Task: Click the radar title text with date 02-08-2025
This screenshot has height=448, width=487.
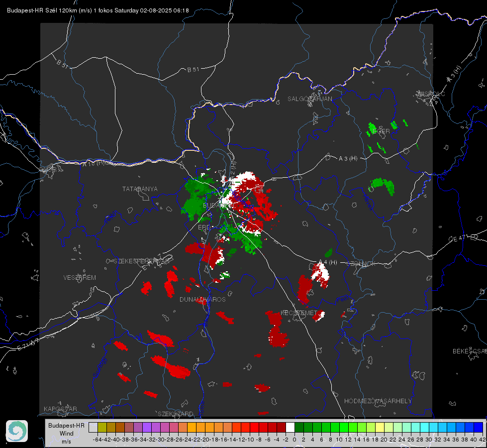Action: (98, 10)
